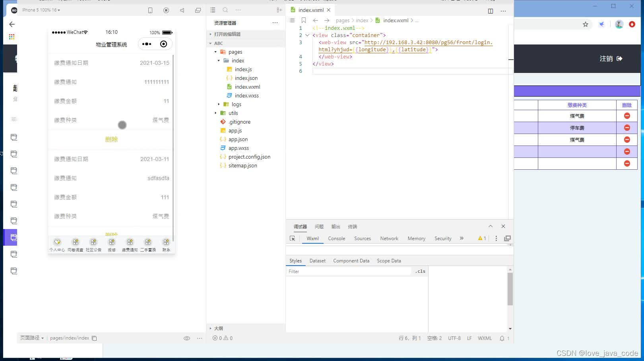Viewport: 644px width, 361px height.
Task: Click the bookmark icon in editor breadcrumb bar
Action: click(304, 20)
